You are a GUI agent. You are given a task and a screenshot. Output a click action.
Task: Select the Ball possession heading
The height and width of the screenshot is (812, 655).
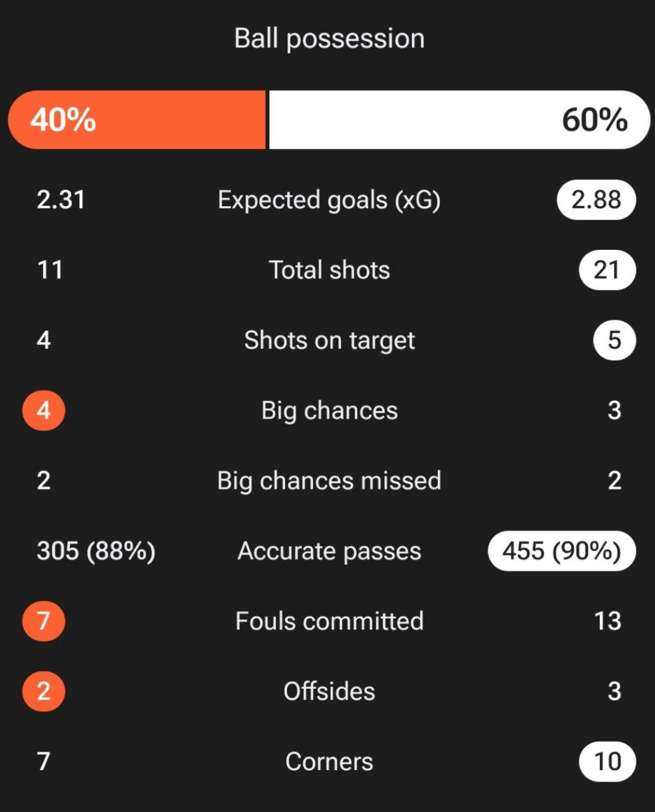tap(329, 39)
